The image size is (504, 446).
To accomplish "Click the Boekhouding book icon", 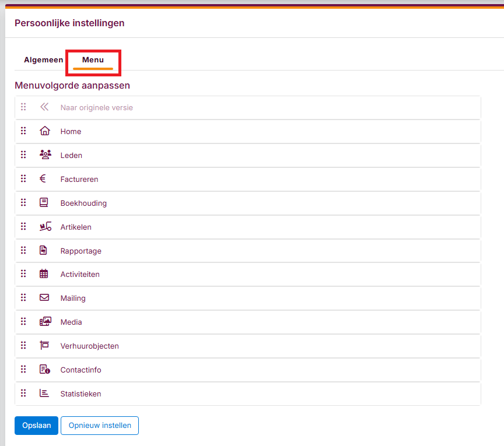I will 44,203.
